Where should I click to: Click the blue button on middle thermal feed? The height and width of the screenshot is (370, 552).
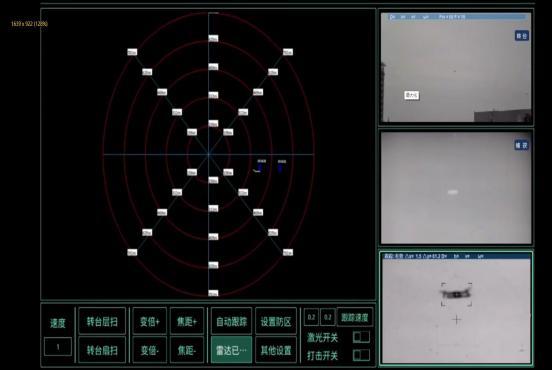click(x=521, y=145)
